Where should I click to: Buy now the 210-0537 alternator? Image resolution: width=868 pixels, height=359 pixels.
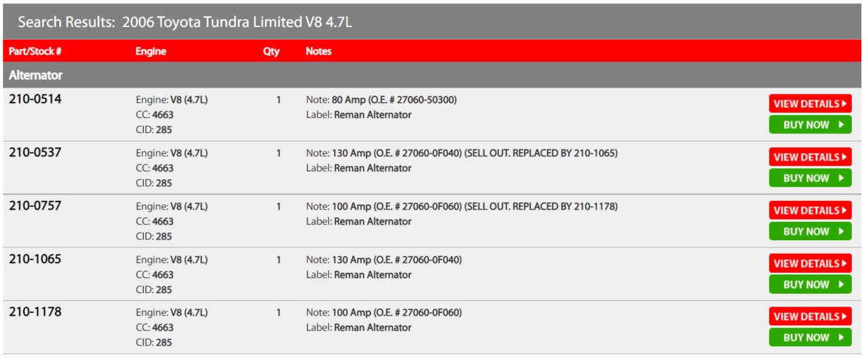(810, 178)
